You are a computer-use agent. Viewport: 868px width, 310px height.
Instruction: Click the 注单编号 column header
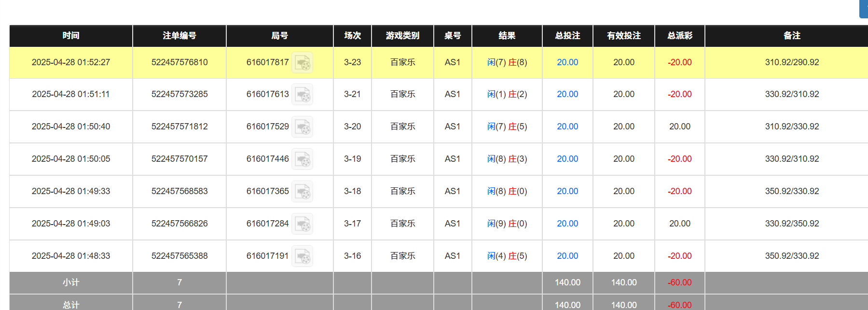(x=179, y=36)
